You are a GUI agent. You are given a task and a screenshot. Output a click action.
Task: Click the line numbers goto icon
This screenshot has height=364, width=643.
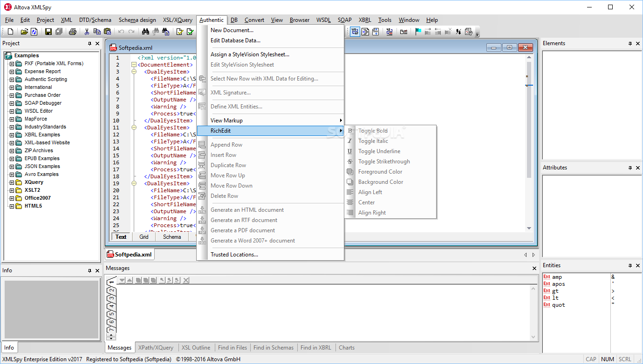coord(389,32)
